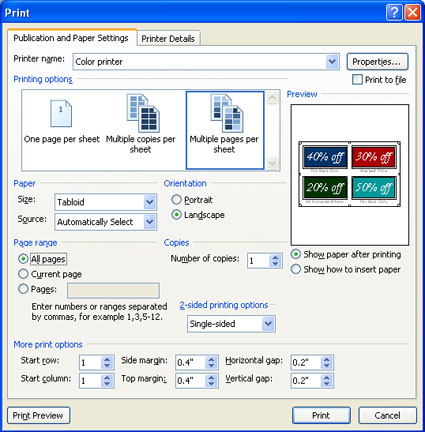Open printer Properties button
The width and height of the screenshot is (425, 432).
pos(377,62)
